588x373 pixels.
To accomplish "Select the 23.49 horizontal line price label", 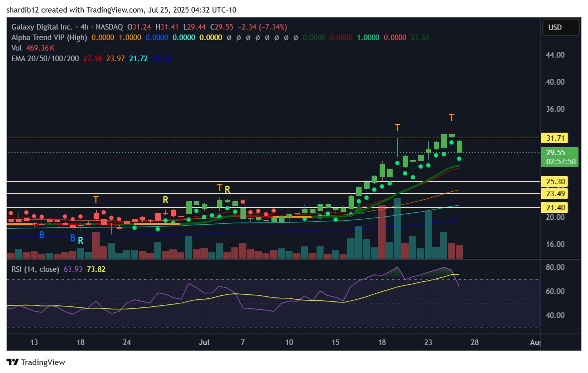I will (554, 193).
